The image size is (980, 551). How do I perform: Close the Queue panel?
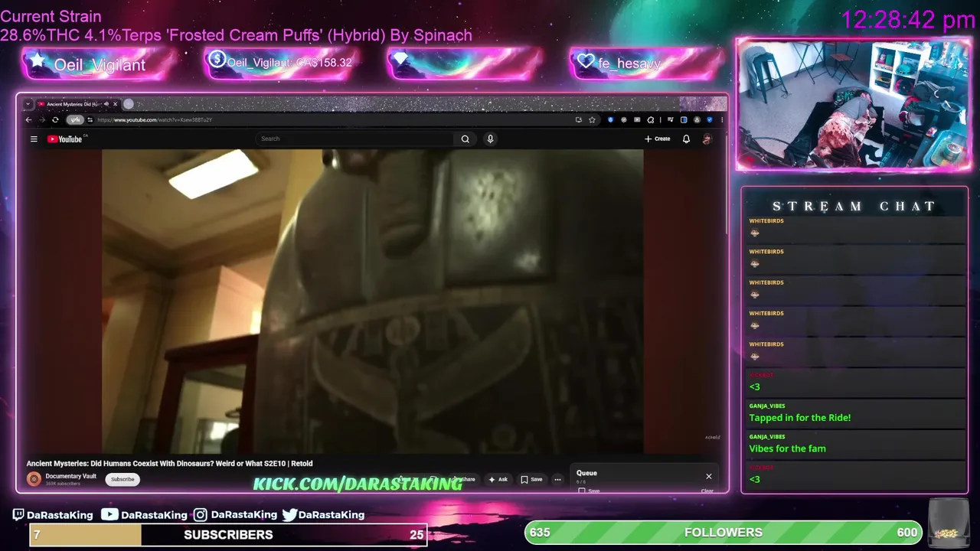click(x=708, y=476)
